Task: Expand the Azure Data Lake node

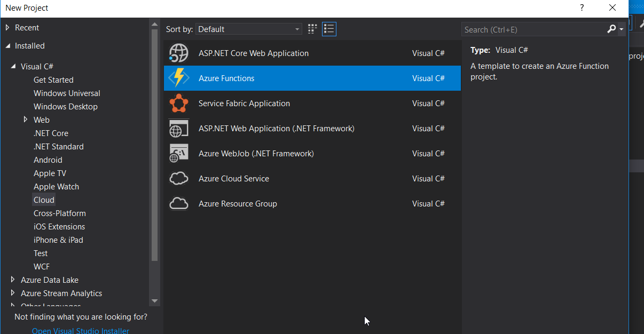Action: pyautogui.click(x=13, y=280)
